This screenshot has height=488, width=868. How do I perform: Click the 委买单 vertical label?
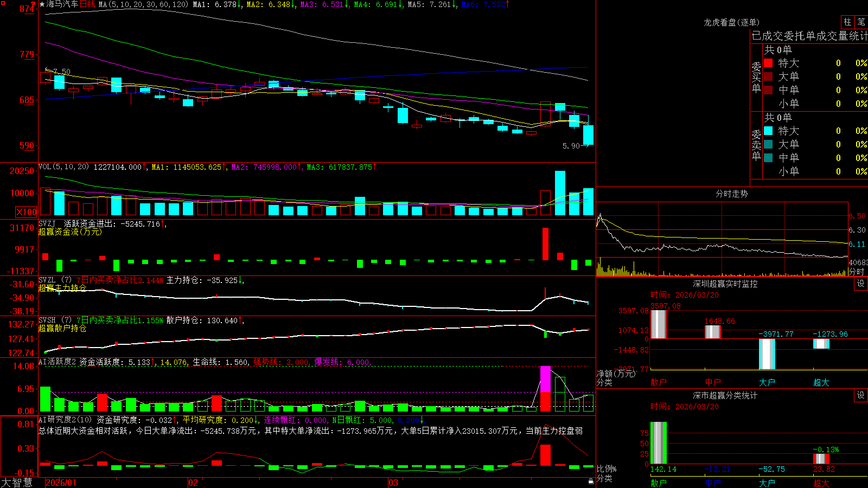[756, 78]
